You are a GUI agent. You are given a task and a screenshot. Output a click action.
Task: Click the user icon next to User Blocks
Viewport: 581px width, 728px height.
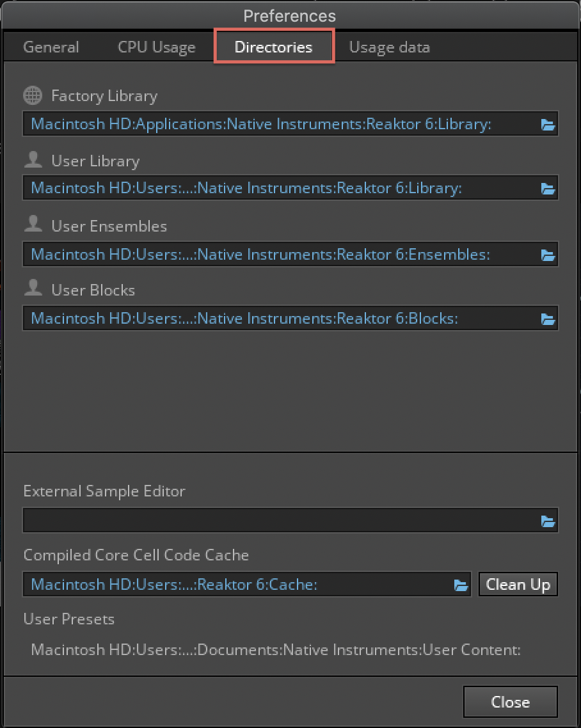33,289
